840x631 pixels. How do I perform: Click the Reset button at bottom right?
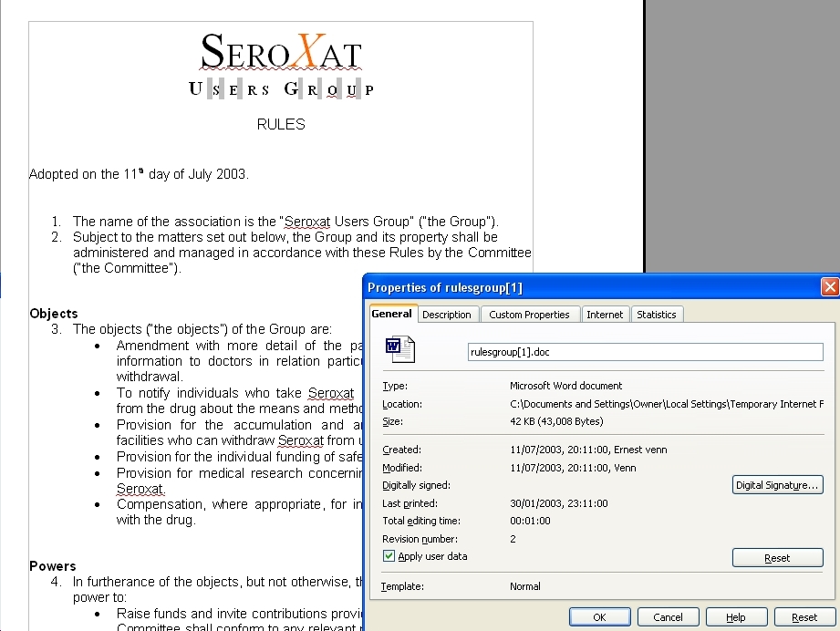[804, 616]
